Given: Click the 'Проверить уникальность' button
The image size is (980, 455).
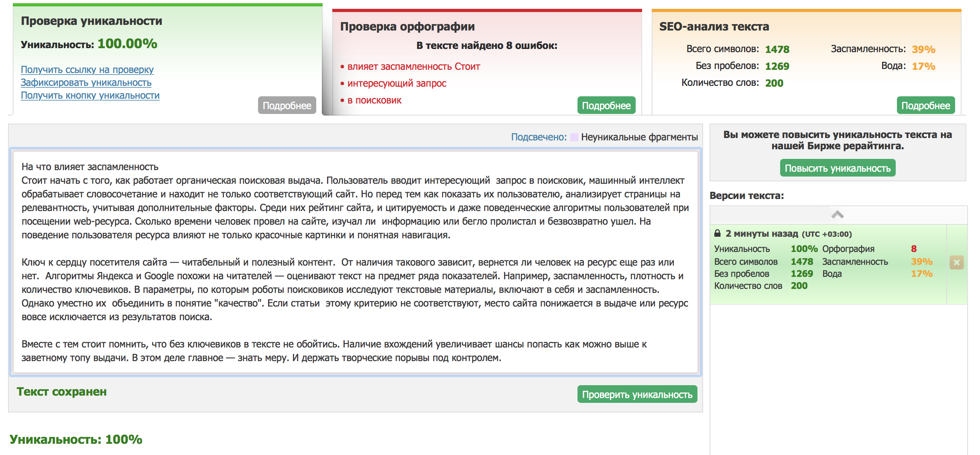Looking at the screenshot, I should coord(637,394).
